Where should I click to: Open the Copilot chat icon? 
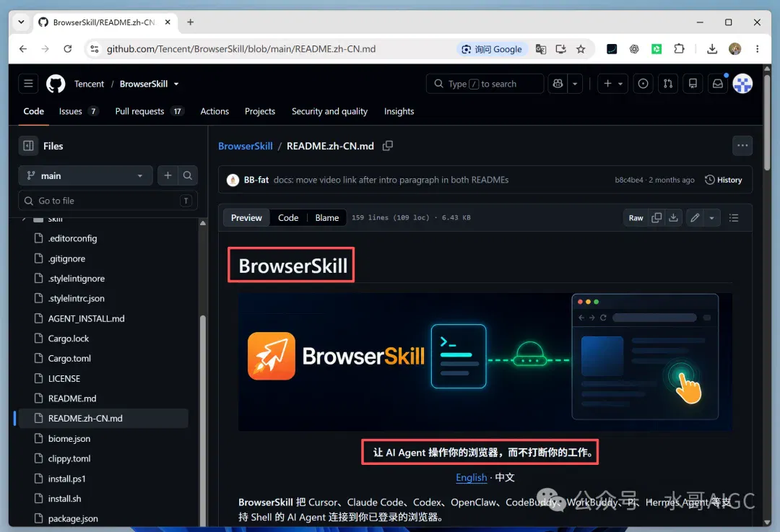coord(558,84)
